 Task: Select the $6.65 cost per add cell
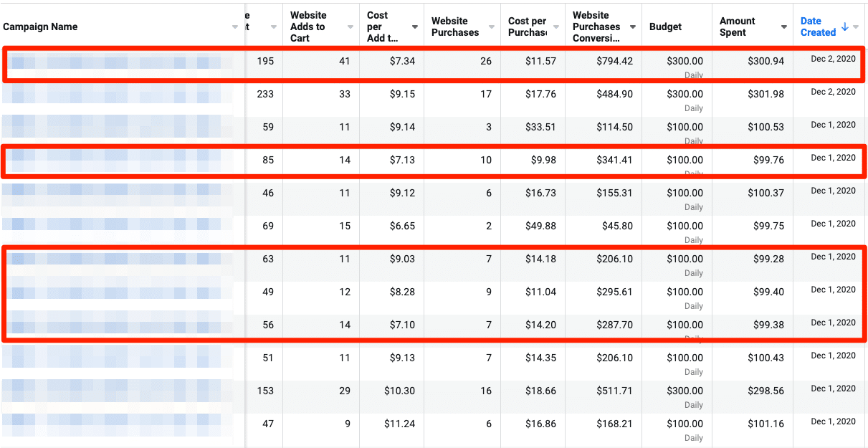[400, 226]
